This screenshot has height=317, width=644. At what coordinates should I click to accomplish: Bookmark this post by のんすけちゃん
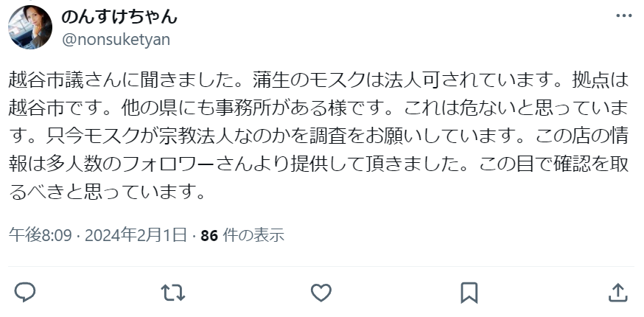pos(469,293)
